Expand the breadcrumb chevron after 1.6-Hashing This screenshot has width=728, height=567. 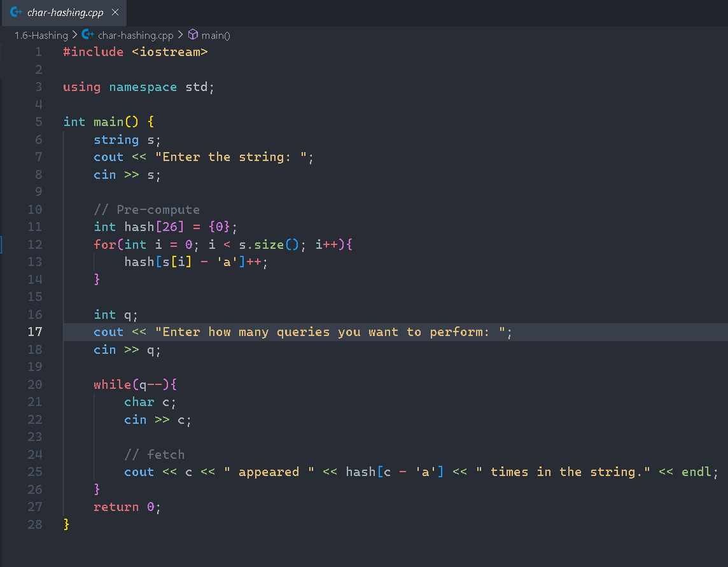click(x=74, y=35)
